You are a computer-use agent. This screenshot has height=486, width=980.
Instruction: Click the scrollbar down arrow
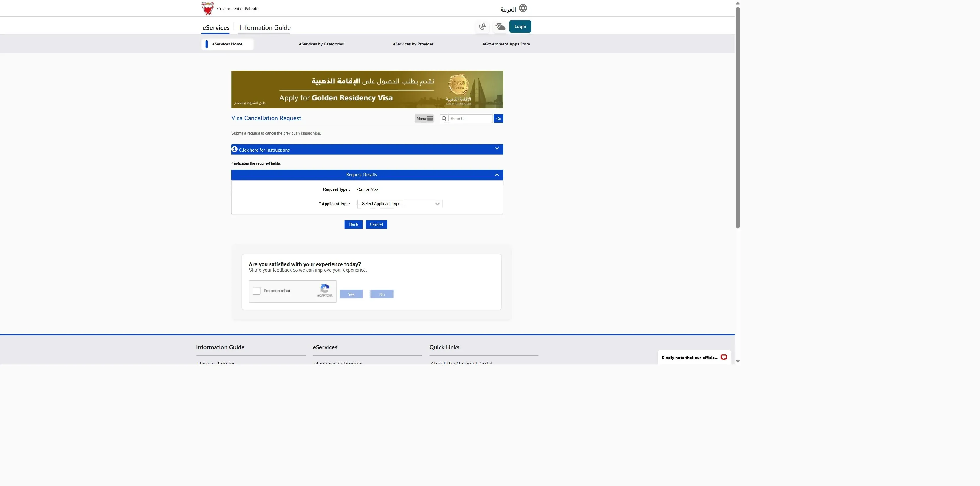point(738,361)
